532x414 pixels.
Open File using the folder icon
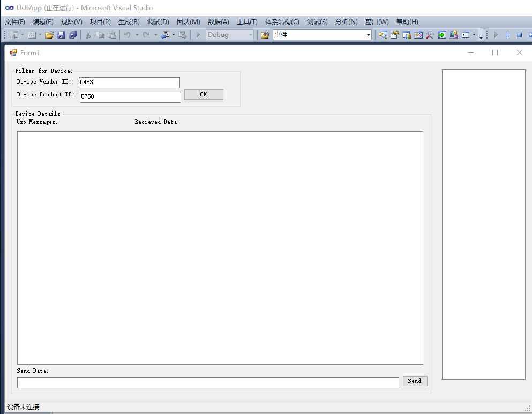coord(49,35)
